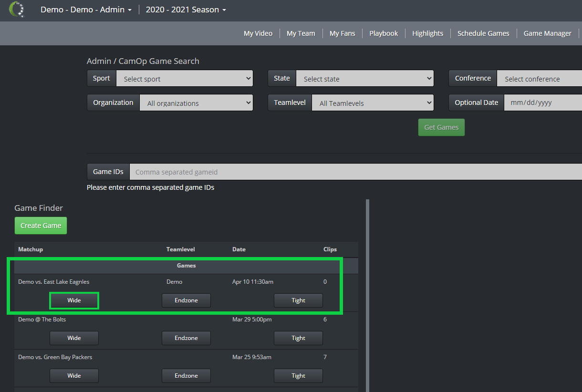582x392 pixels.
Task: Open the My Team menu item
Action: click(301, 33)
